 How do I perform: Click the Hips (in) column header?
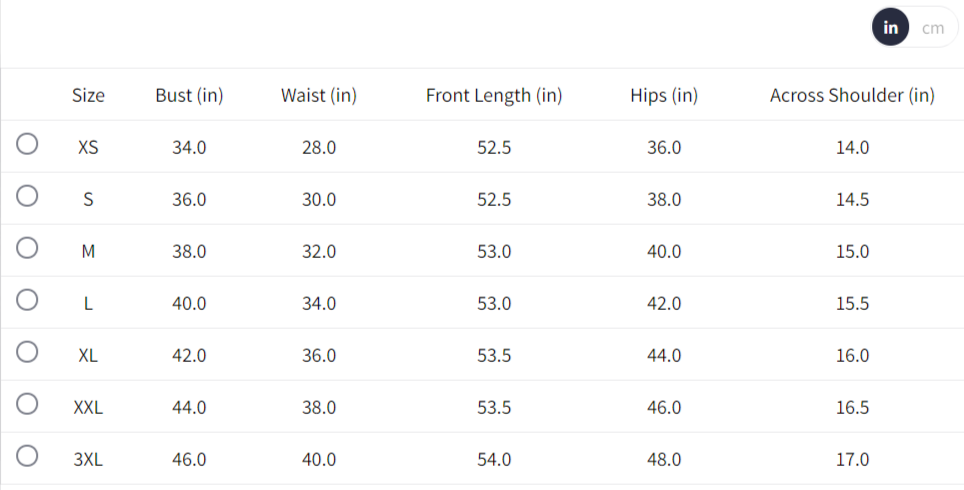coord(664,96)
